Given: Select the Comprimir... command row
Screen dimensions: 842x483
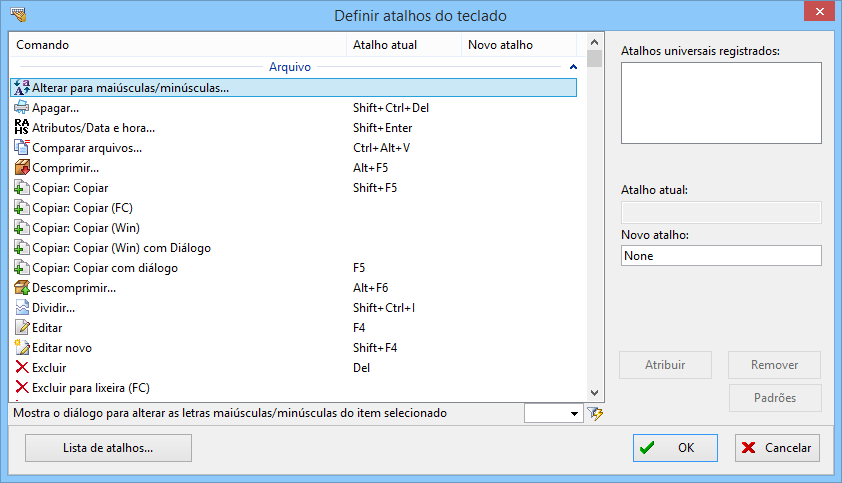Looking at the screenshot, I should pos(293,168).
